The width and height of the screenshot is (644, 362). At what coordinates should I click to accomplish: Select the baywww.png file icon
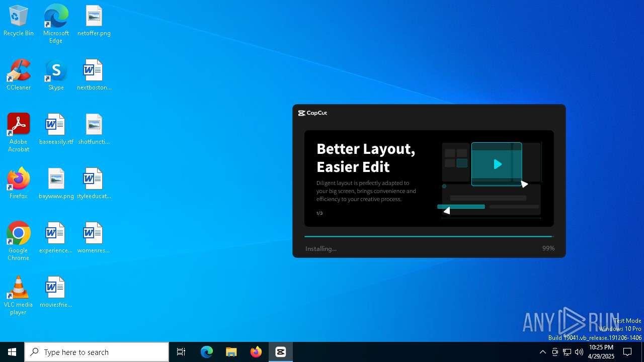pyautogui.click(x=56, y=184)
